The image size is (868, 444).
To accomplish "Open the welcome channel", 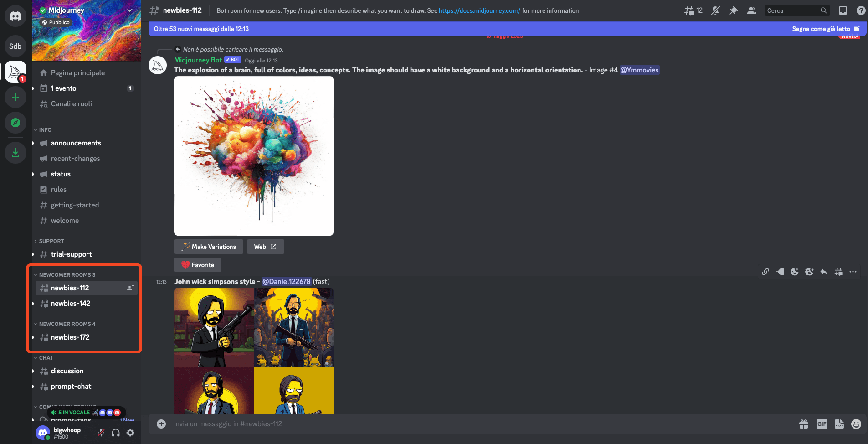I will click(86, 221).
